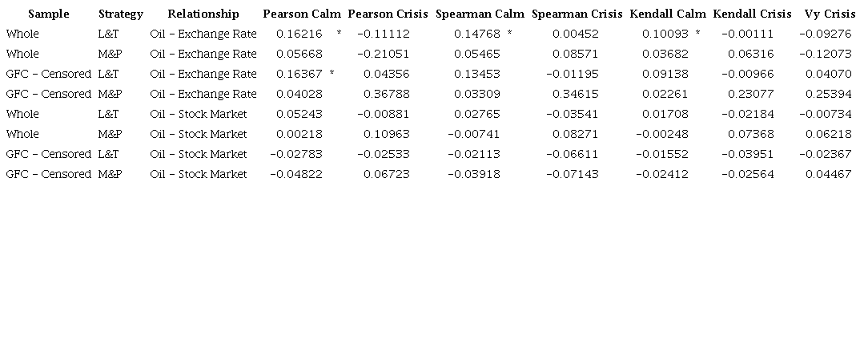Click the Pearson Crisis value 0.10963
Screen dimensions: 868x364
386,134
